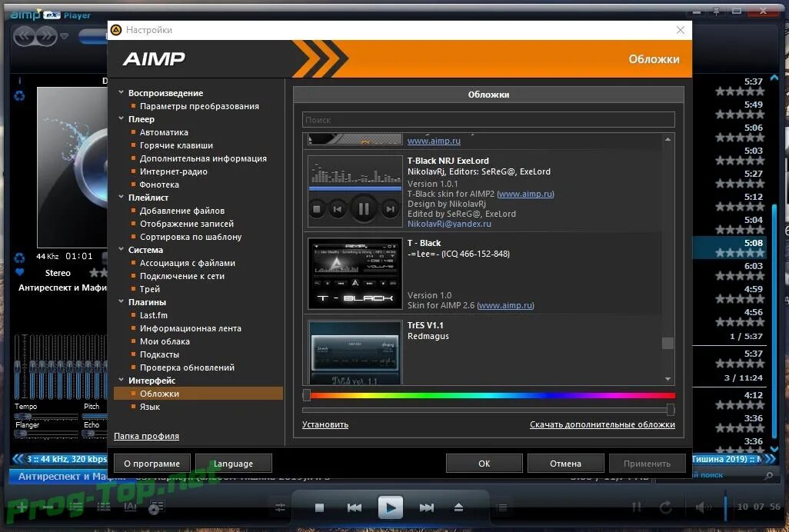Open the Папка профиля link
This screenshot has height=532, width=789.
tap(146, 436)
